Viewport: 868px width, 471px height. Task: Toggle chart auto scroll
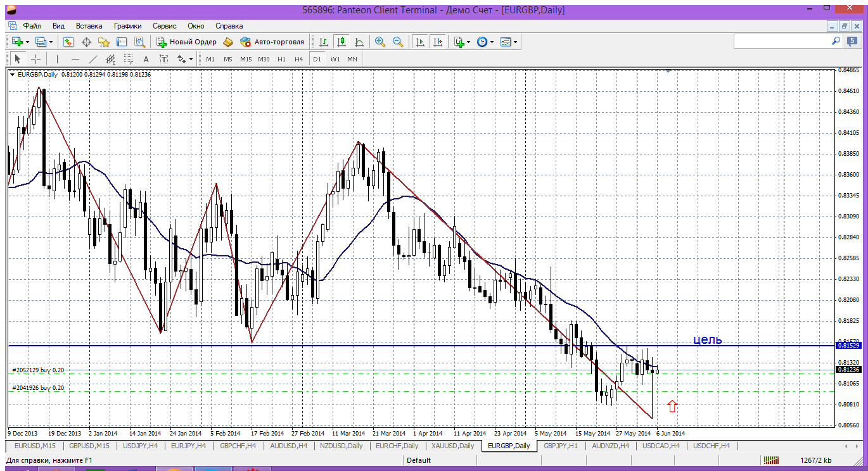click(419, 42)
